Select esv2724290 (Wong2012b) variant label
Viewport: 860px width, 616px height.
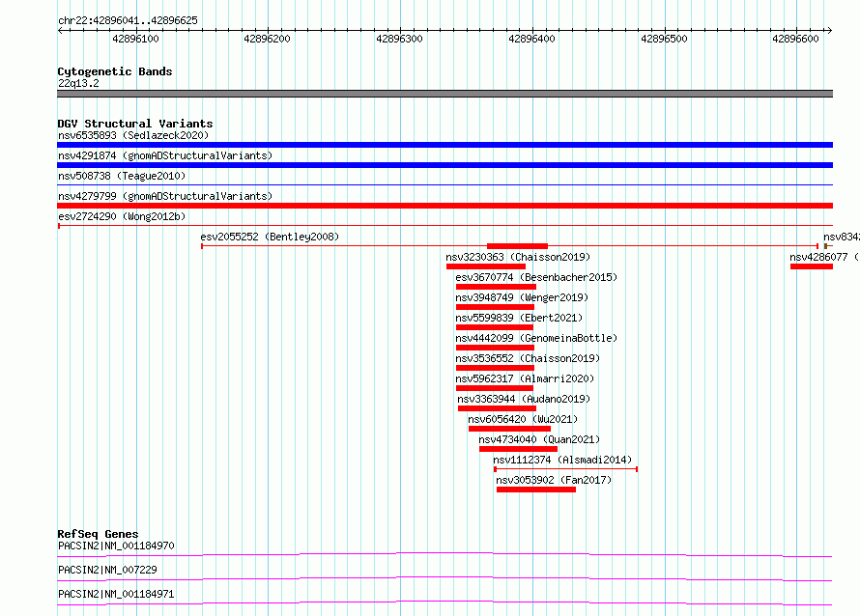(x=122, y=216)
